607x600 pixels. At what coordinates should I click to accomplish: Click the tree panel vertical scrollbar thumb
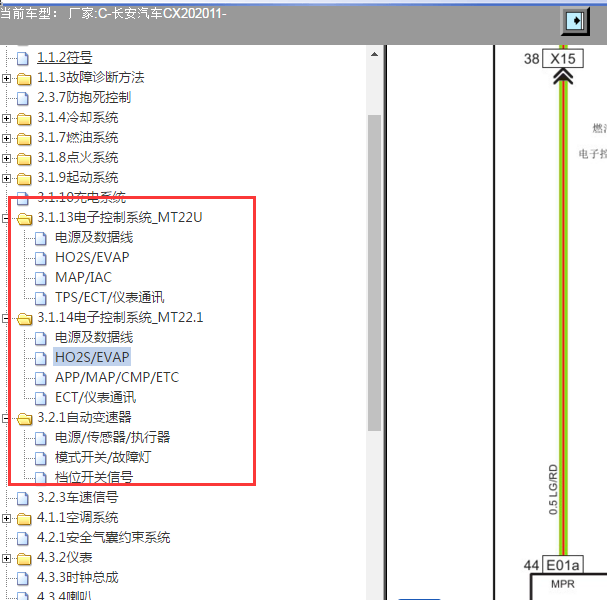[x=374, y=273]
